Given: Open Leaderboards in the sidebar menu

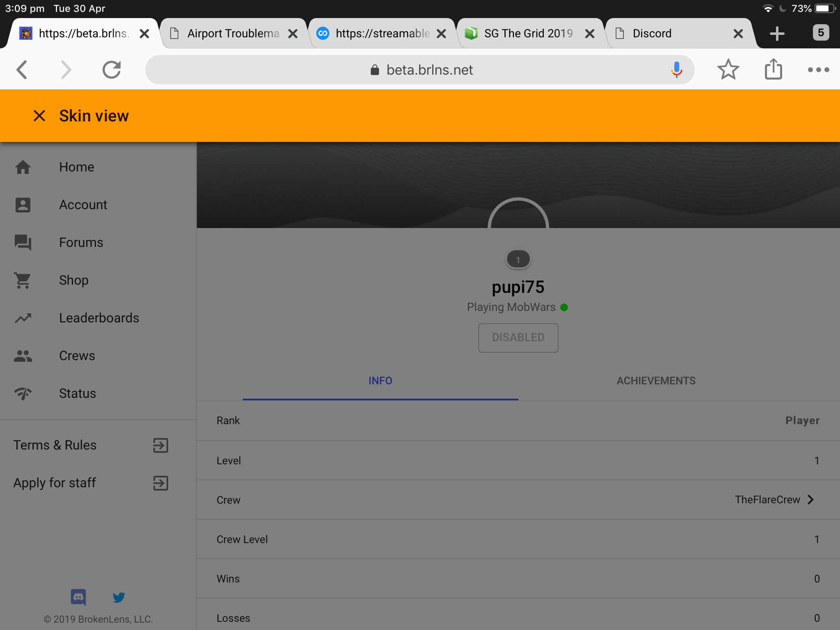Looking at the screenshot, I should [x=99, y=318].
